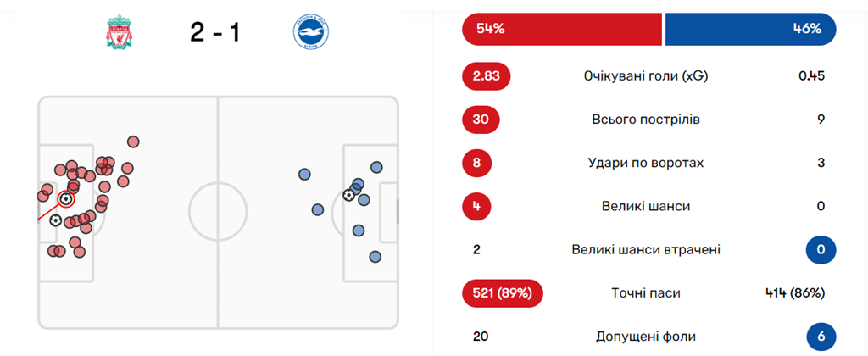This screenshot has width=868, height=356.
Task: Select the 521 (89%) accurate passes badge
Action: (503, 293)
